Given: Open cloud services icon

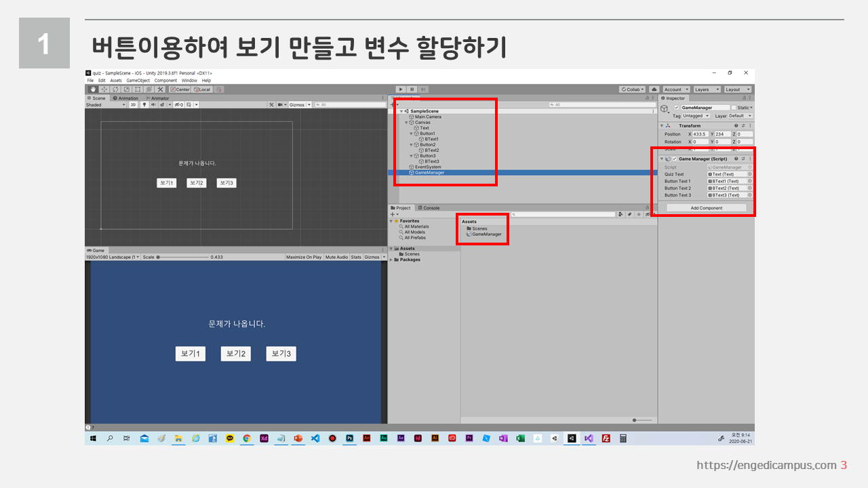Looking at the screenshot, I should click(654, 89).
